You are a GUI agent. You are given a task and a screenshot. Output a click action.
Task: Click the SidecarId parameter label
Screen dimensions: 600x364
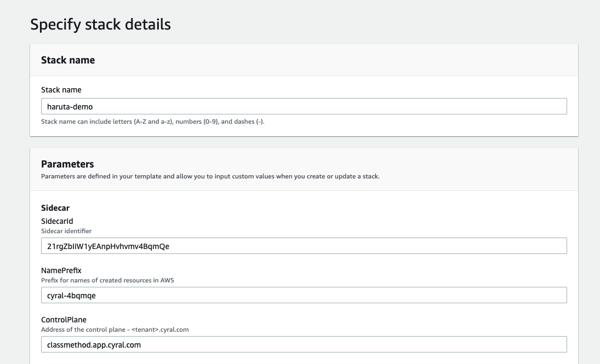tap(57, 221)
